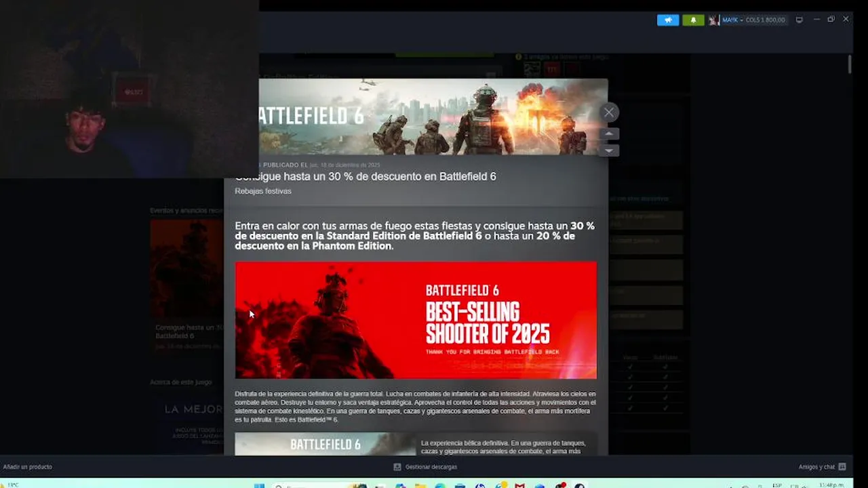The image size is (868, 488).
Task: Enter Big Picture mode icon
Action: [x=799, y=20]
